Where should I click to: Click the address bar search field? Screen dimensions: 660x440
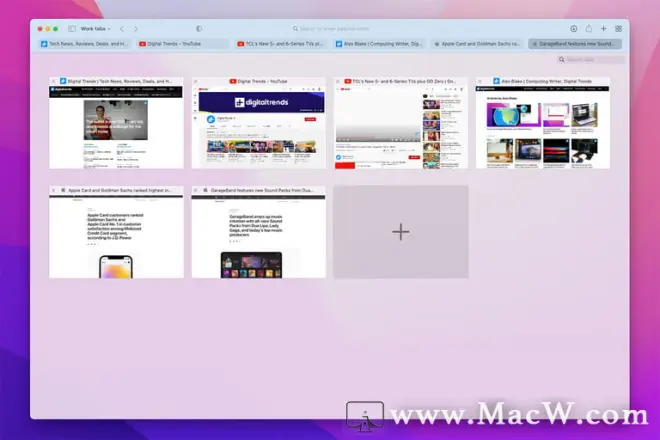click(x=330, y=29)
